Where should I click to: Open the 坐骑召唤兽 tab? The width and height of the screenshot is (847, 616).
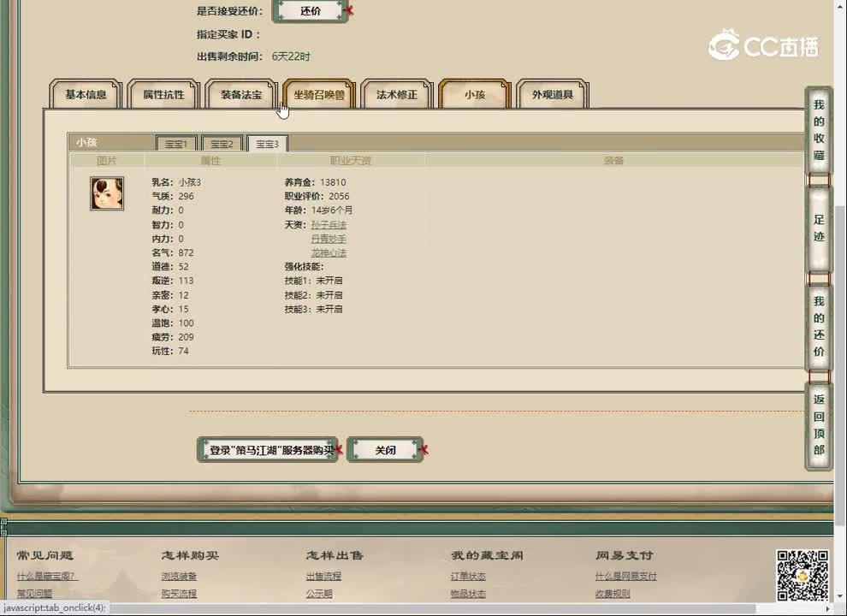pos(318,95)
